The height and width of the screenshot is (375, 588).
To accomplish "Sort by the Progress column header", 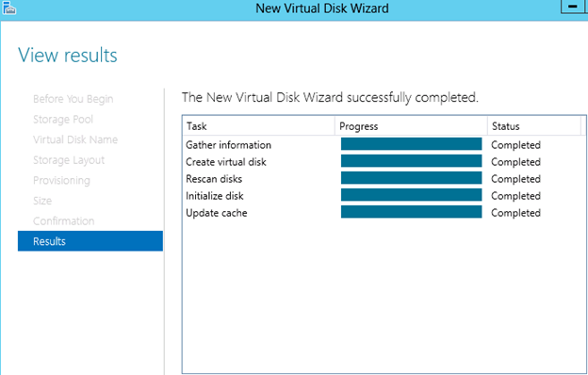I will (411, 126).
